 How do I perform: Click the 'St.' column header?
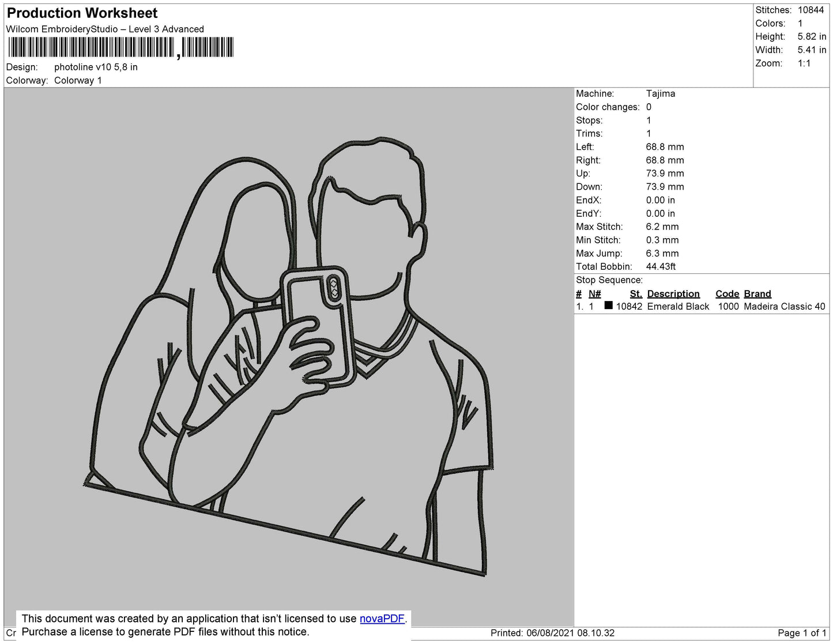[x=636, y=294]
